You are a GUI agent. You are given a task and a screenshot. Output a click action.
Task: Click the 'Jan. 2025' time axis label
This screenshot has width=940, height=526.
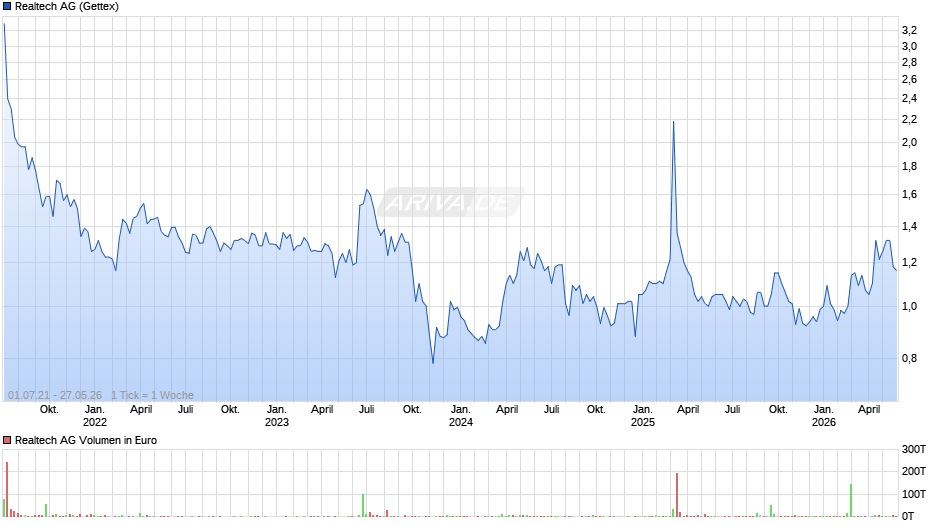point(643,416)
